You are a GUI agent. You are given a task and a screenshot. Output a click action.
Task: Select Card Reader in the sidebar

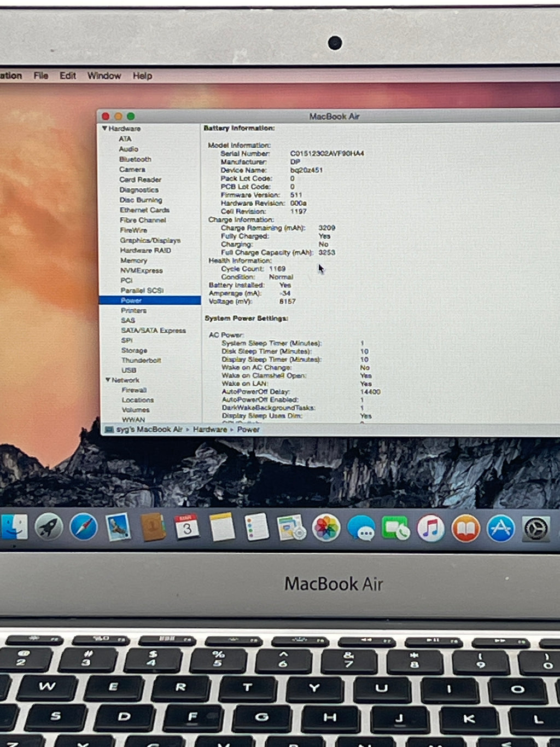(141, 179)
